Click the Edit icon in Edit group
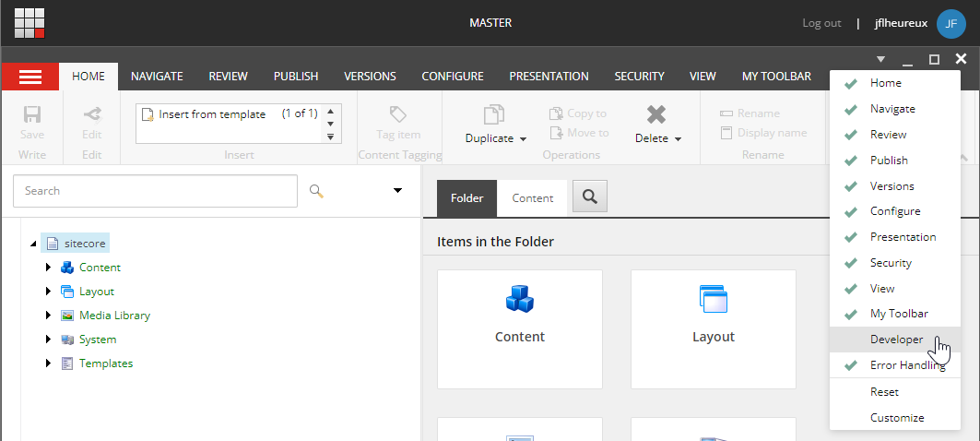This screenshot has width=980, height=441. tap(92, 114)
